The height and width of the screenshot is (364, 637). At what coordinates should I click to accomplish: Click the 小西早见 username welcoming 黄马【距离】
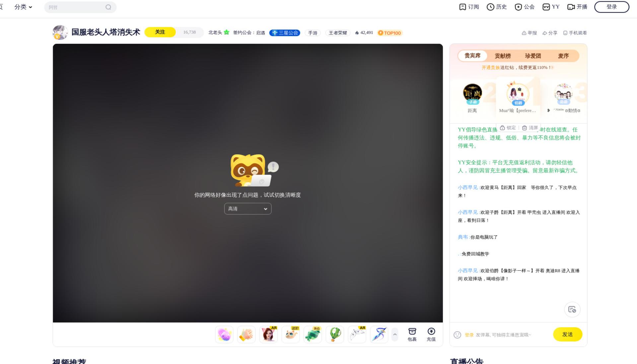[468, 187]
